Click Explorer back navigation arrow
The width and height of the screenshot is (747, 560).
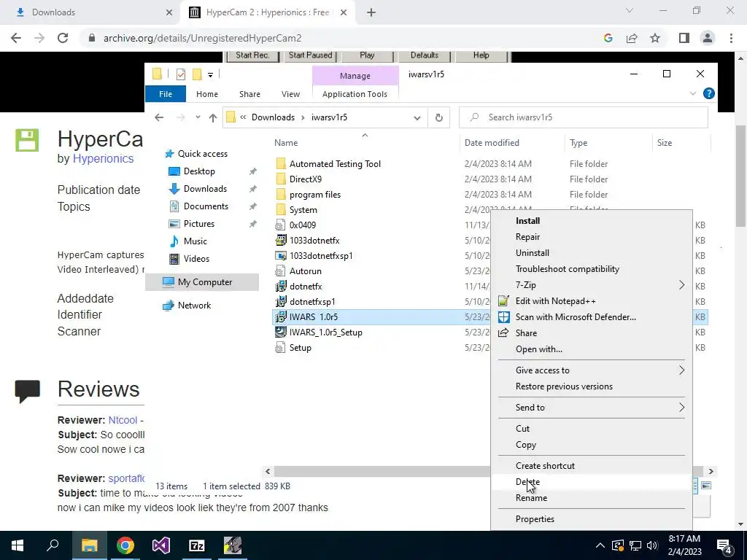tap(159, 117)
